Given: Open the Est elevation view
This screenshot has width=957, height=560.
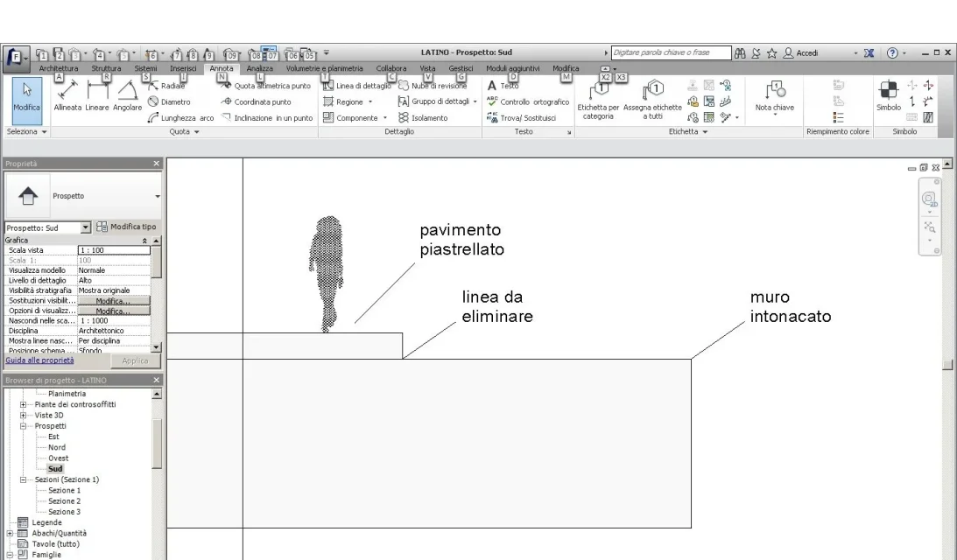Looking at the screenshot, I should (x=53, y=437).
